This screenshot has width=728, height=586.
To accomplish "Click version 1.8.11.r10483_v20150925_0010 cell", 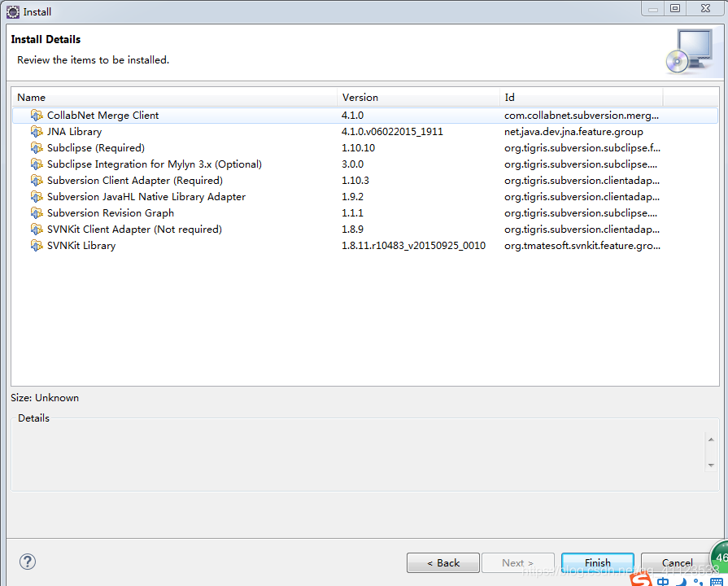I will [414, 245].
